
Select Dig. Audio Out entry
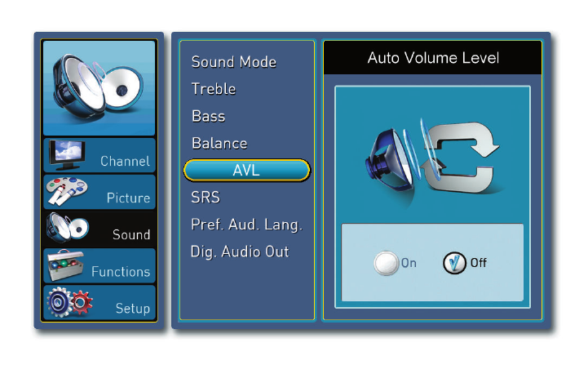point(240,251)
